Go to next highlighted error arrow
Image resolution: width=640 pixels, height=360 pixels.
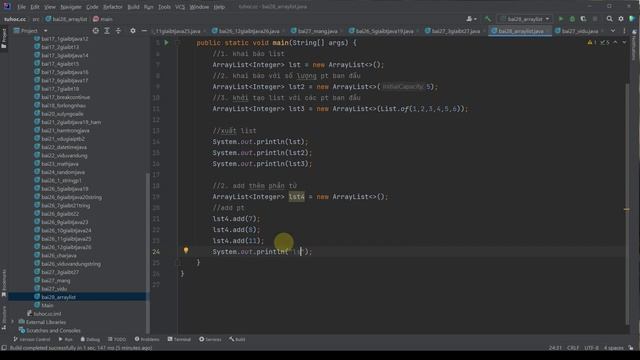(x=624, y=42)
